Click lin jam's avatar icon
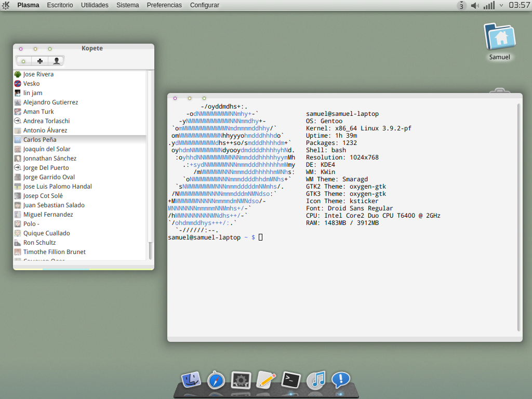The height and width of the screenshot is (399, 532). coord(18,93)
